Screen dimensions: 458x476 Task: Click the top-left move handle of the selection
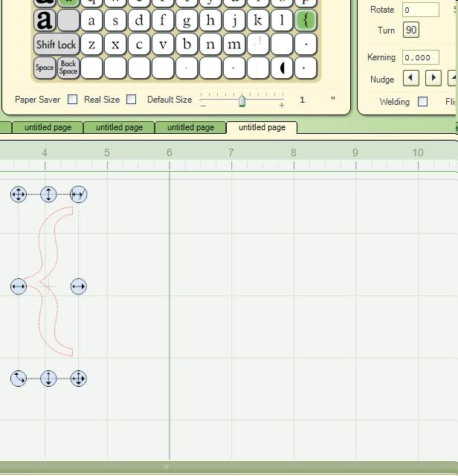point(18,194)
